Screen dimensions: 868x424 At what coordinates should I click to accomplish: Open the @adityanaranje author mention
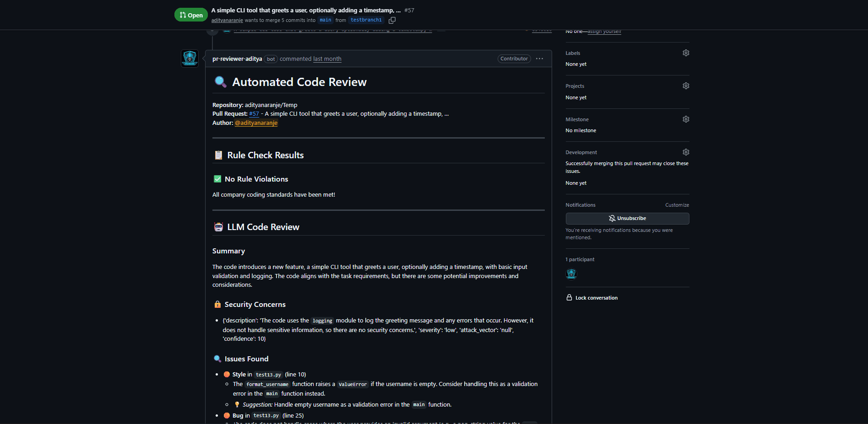click(x=256, y=123)
